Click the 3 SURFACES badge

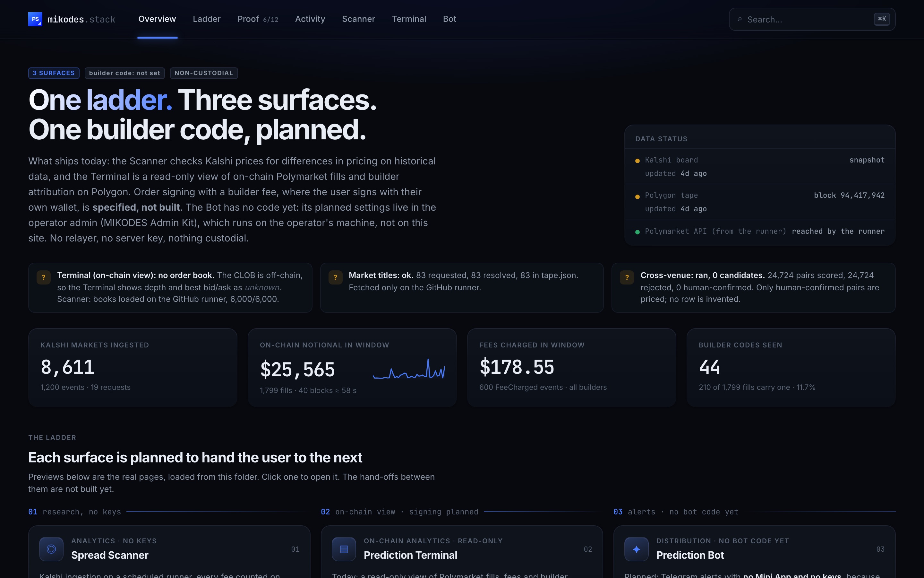(54, 73)
